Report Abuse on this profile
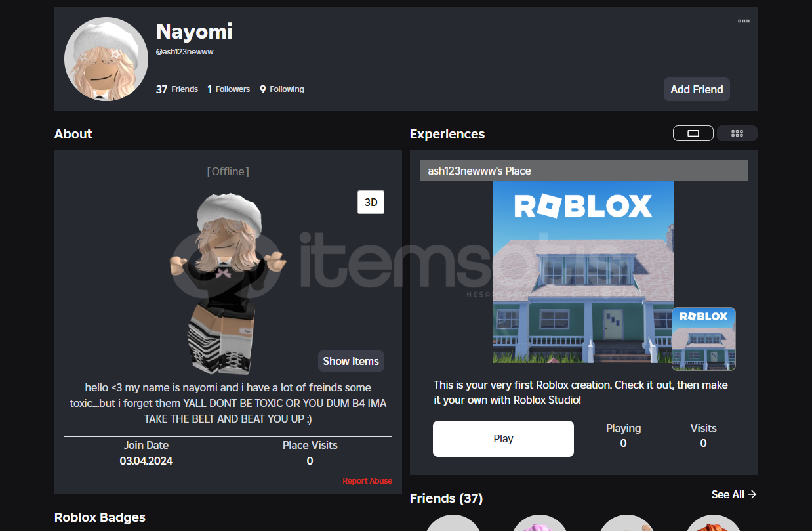Image resolution: width=812 pixels, height=531 pixels. pyautogui.click(x=367, y=481)
